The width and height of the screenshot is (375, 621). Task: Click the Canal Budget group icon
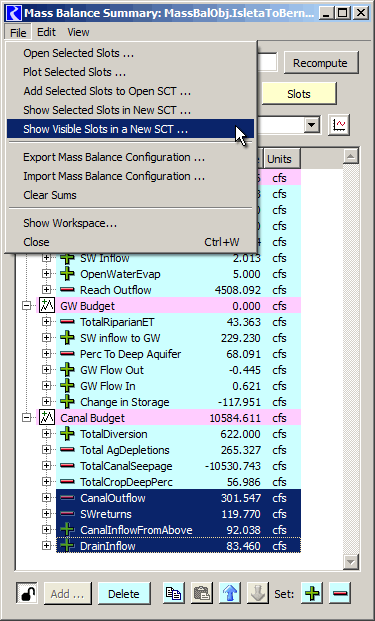[46, 418]
